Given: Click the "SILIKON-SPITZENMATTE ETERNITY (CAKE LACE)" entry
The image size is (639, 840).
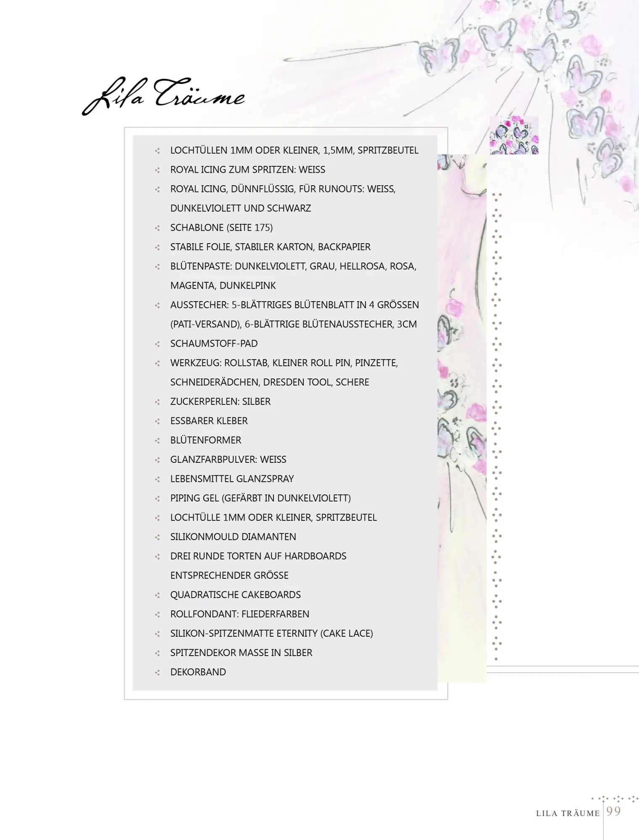Looking at the screenshot, I should (271, 633).
